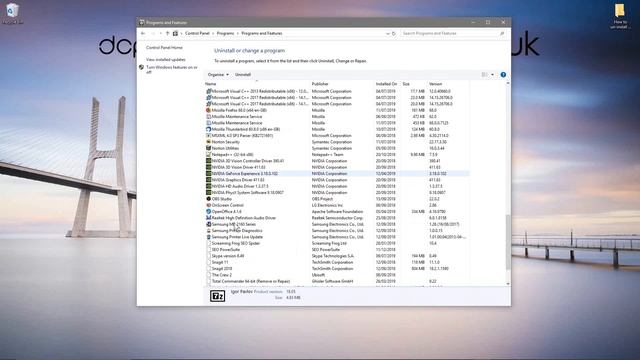The width and height of the screenshot is (640, 360).
Task: Click the Realtek High Definition Audio Driver icon
Action: click(209, 218)
